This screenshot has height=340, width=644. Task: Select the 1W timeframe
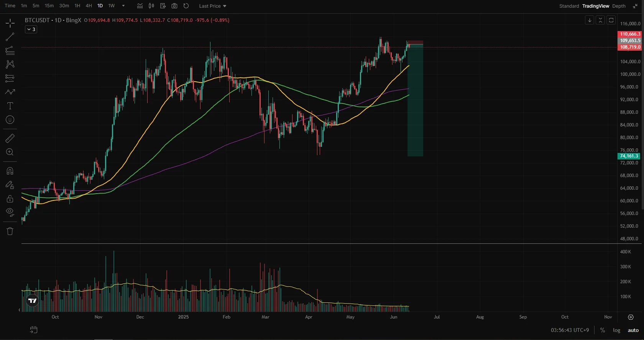tap(112, 6)
